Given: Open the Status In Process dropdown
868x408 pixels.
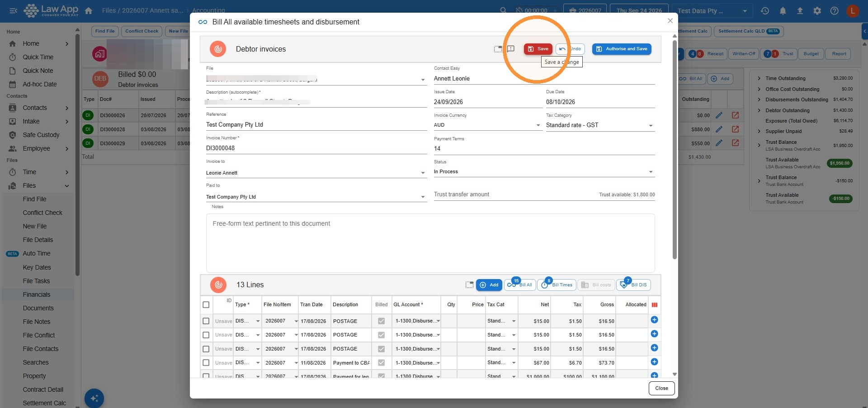Looking at the screenshot, I should point(544,172).
